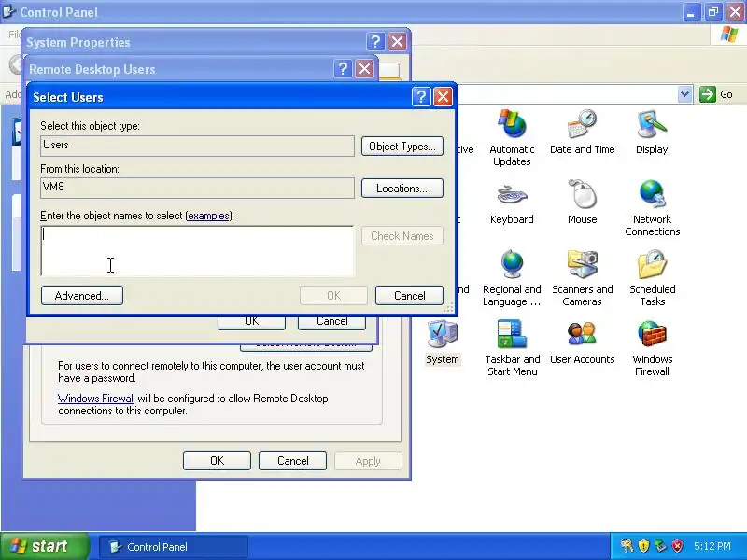This screenshot has width=747, height=560.
Task: Open the Mouse control panel icon
Action: point(582,202)
